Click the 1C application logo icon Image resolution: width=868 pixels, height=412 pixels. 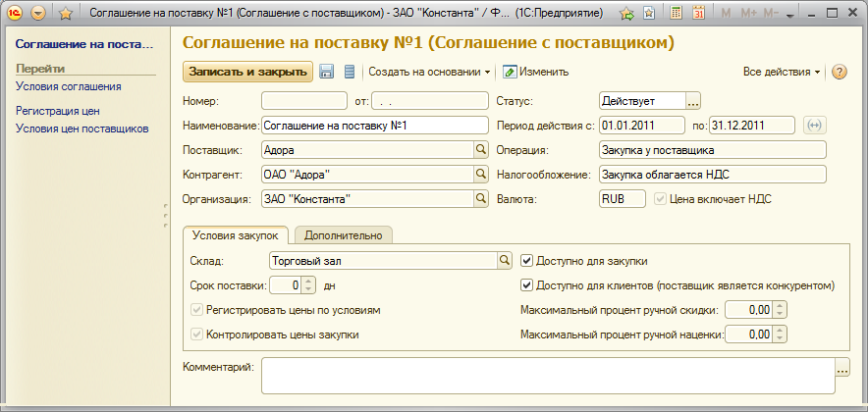[14, 14]
